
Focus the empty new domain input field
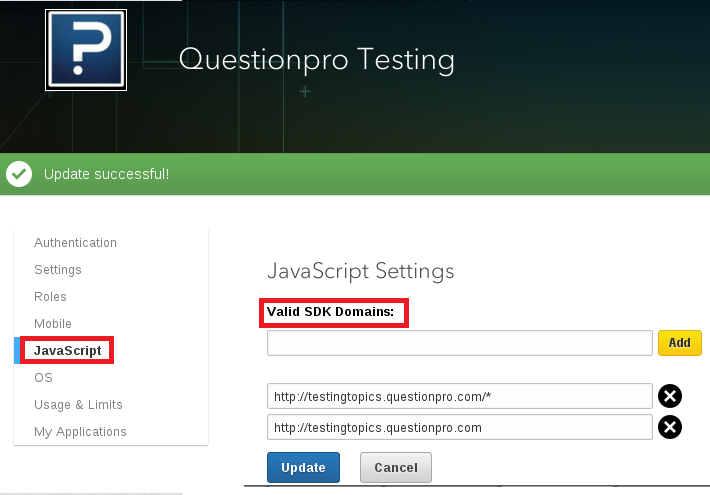point(459,343)
